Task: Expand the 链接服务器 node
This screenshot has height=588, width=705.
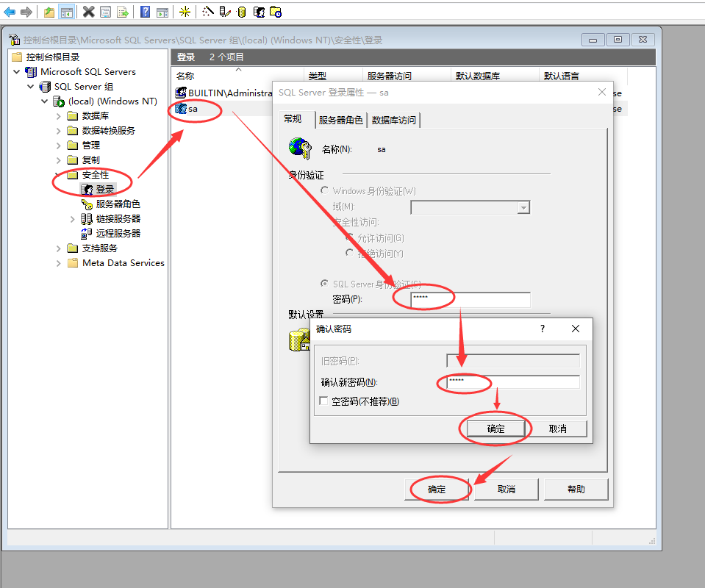Action: (72, 219)
